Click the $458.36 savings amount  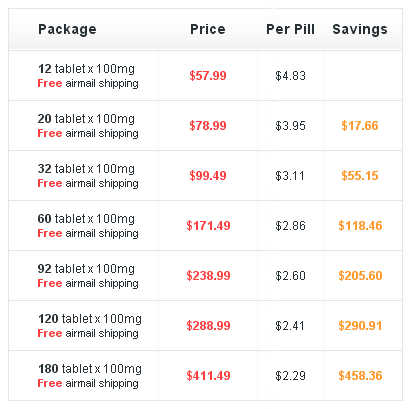tap(360, 376)
